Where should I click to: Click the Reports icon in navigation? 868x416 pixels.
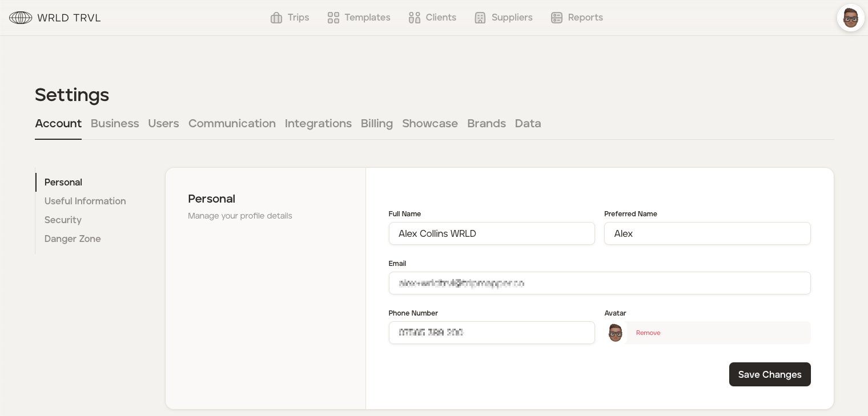click(557, 18)
